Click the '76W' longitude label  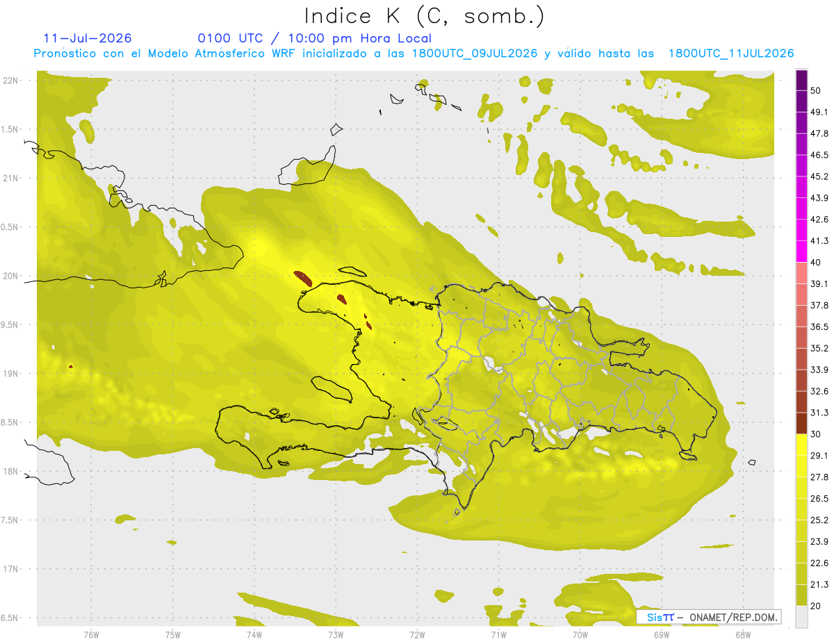(x=91, y=634)
